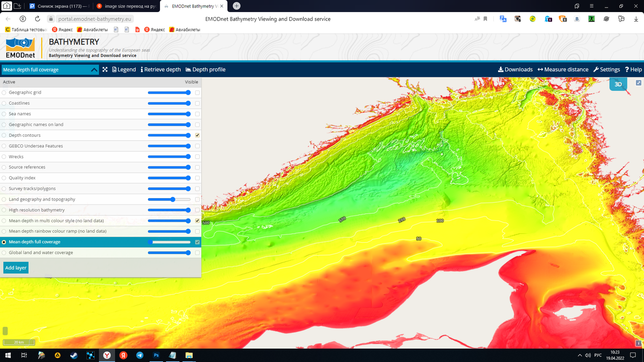Select Quality index active radio button

coord(4,178)
